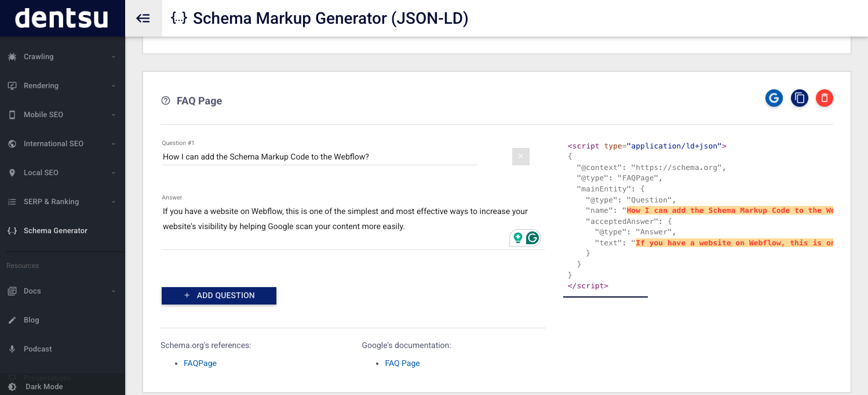Image resolution: width=868 pixels, height=395 pixels.
Task: Click the highlighted question name in JSON
Action: tap(730, 211)
